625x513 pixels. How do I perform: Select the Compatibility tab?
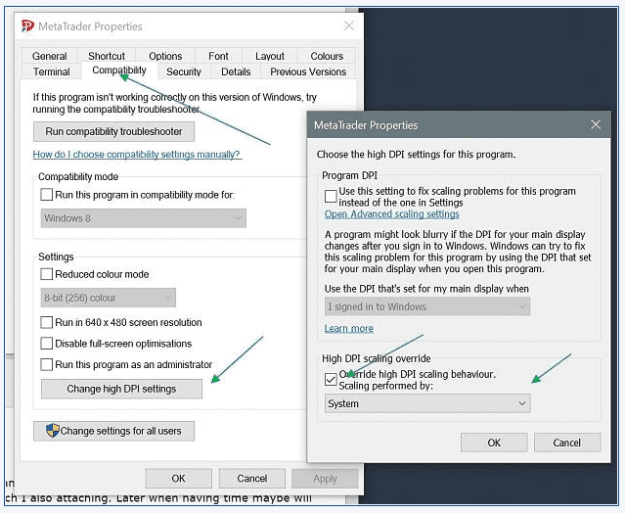pyautogui.click(x=119, y=71)
